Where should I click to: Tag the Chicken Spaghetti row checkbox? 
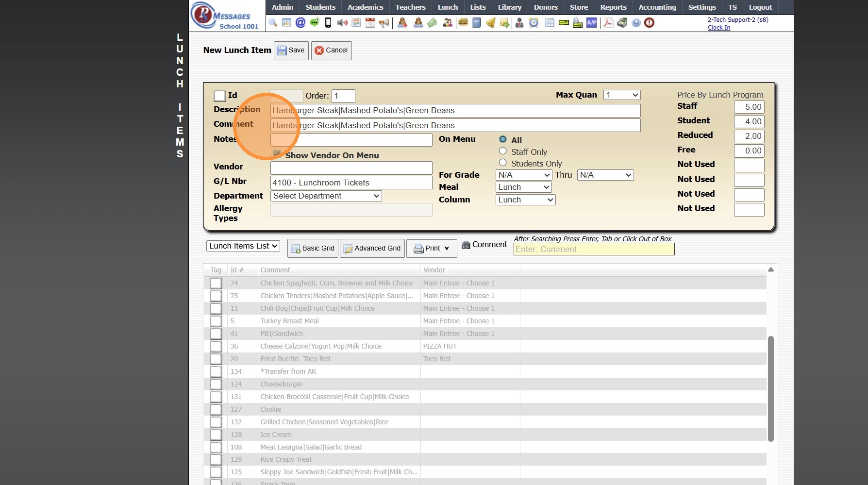pos(216,283)
